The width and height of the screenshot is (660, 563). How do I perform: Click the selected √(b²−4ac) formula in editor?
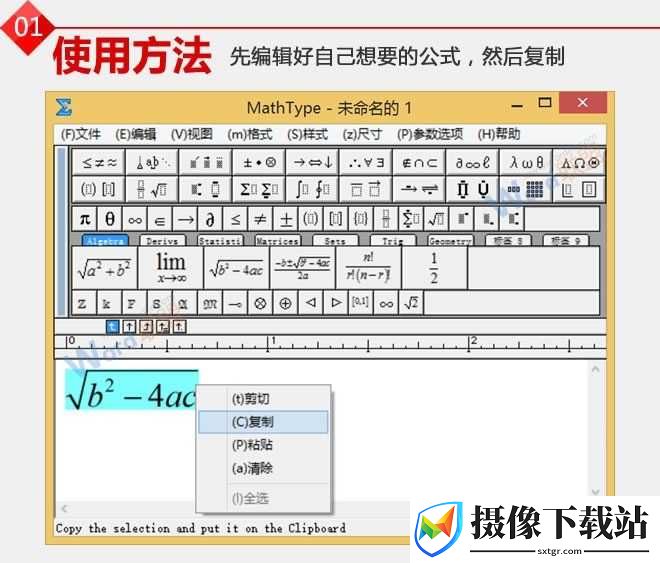click(131, 390)
